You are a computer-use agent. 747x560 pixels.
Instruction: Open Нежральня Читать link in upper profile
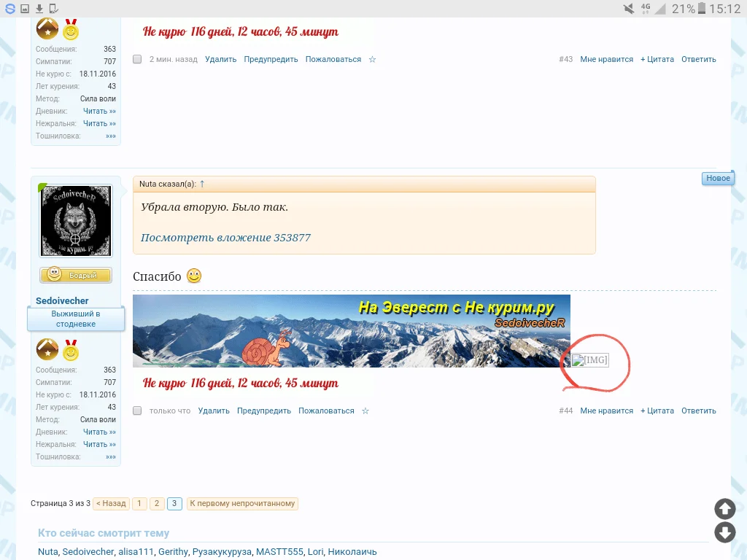(x=99, y=123)
